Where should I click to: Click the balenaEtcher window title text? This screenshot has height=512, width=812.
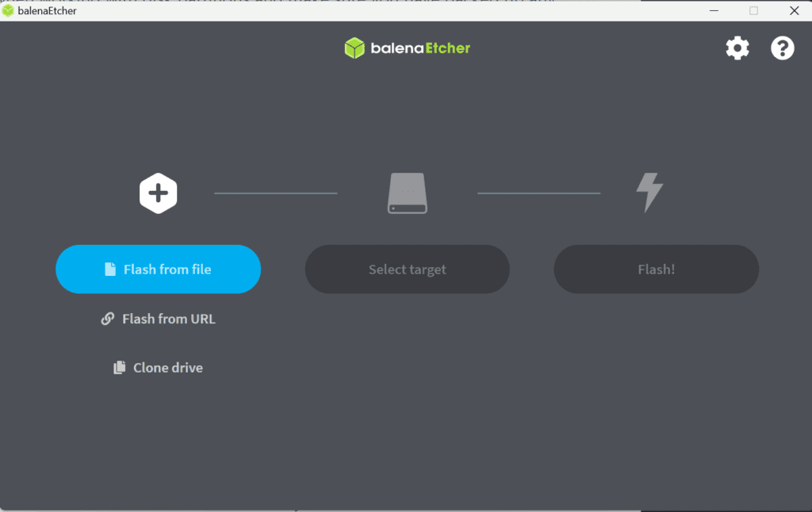point(47,10)
